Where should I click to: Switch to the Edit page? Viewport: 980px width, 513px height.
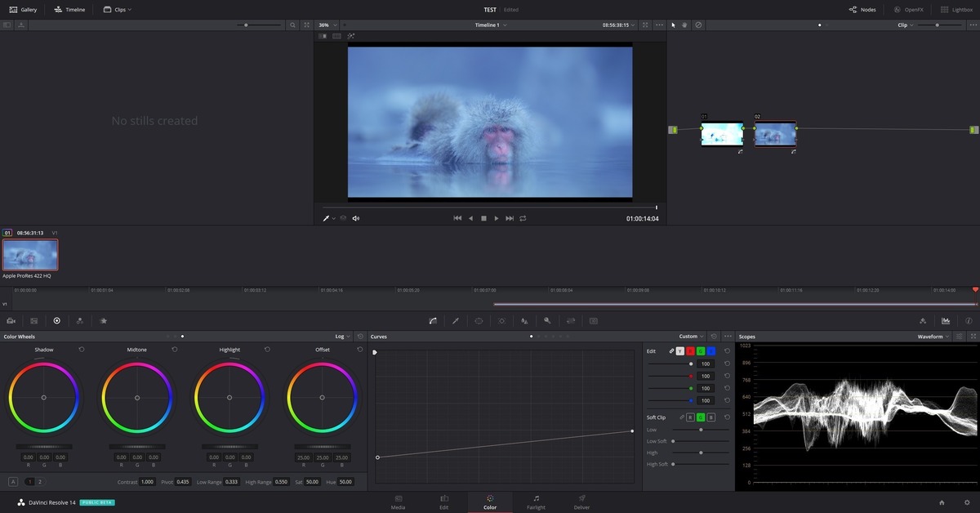click(x=443, y=502)
